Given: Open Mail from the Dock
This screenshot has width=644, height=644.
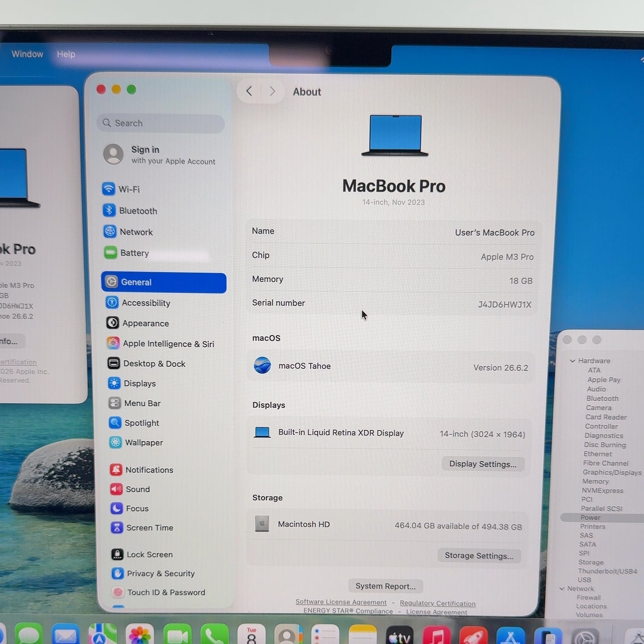Looking at the screenshot, I should click(66, 635).
